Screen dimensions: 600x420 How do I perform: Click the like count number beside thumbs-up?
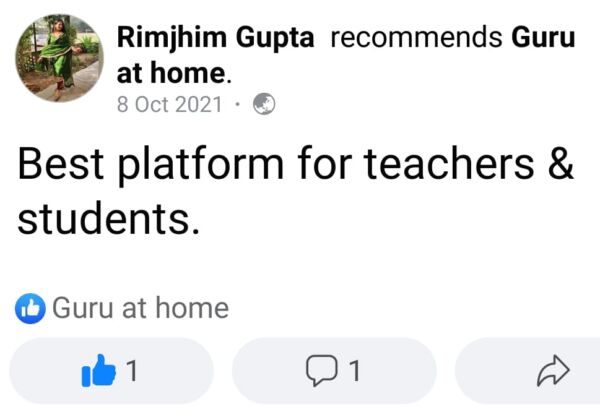click(131, 371)
